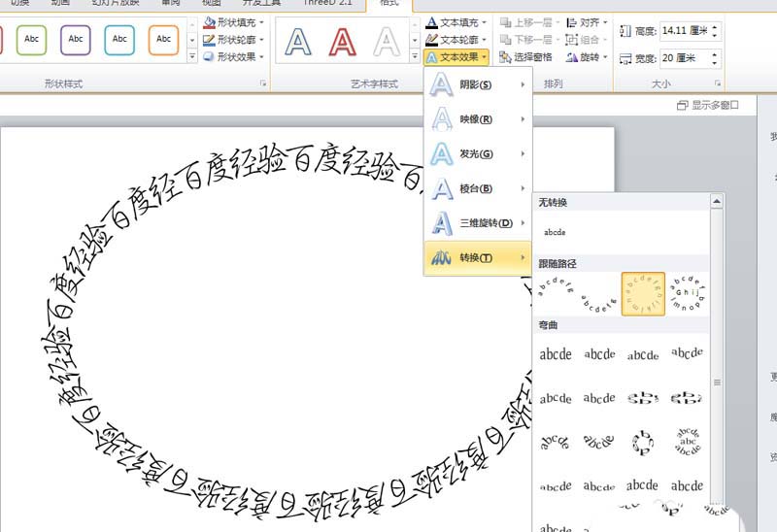777x532 pixels.
Task: Open 形状填充 shape fill dropdown
Action: pyautogui.click(x=233, y=22)
